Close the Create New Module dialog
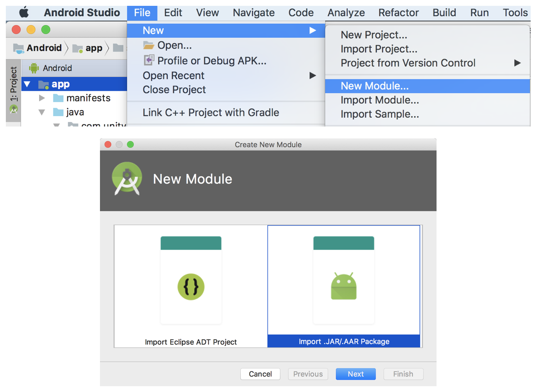539x392 pixels. [x=108, y=144]
